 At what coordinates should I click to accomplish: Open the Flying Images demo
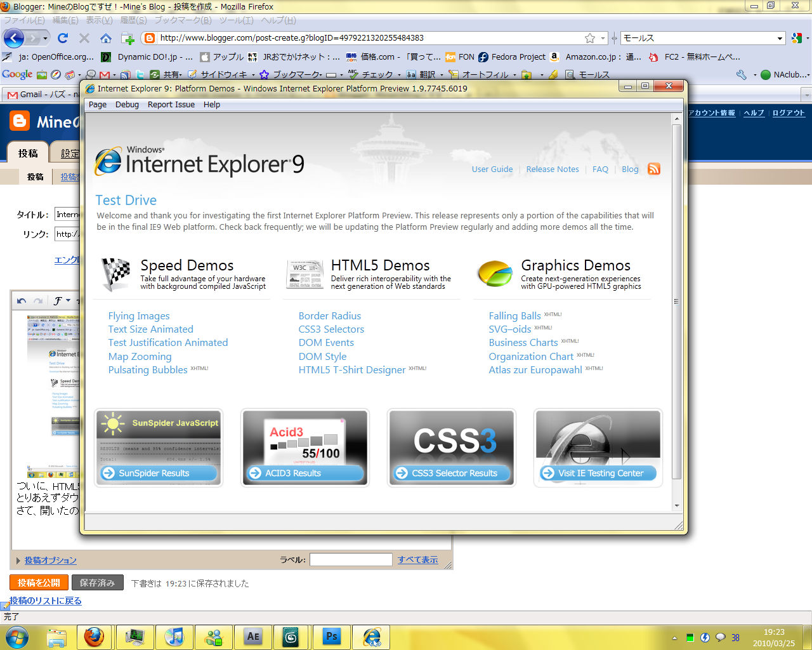click(139, 316)
